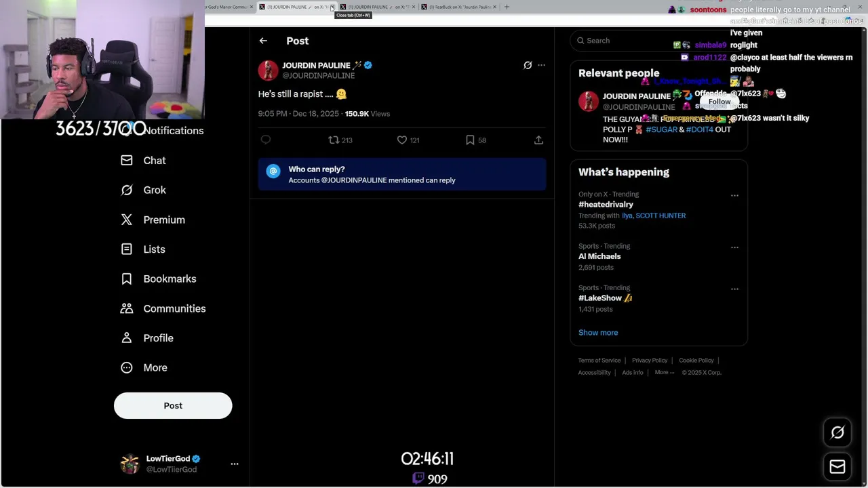868x488 pixels.
Task: Click the 150.9K Views count
Action: (368, 114)
